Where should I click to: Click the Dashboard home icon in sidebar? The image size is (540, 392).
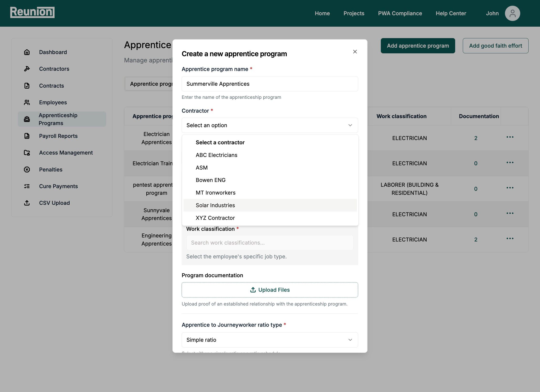(27, 52)
